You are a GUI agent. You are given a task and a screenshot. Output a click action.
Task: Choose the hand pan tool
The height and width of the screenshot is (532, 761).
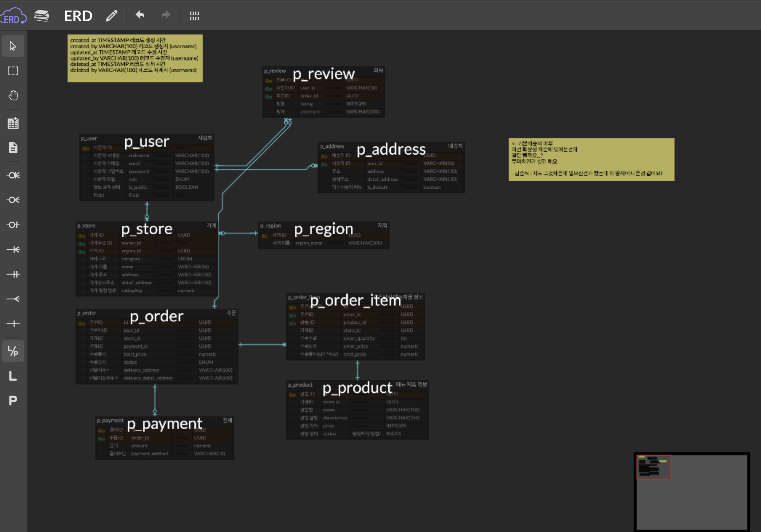click(x=13, y=96)
